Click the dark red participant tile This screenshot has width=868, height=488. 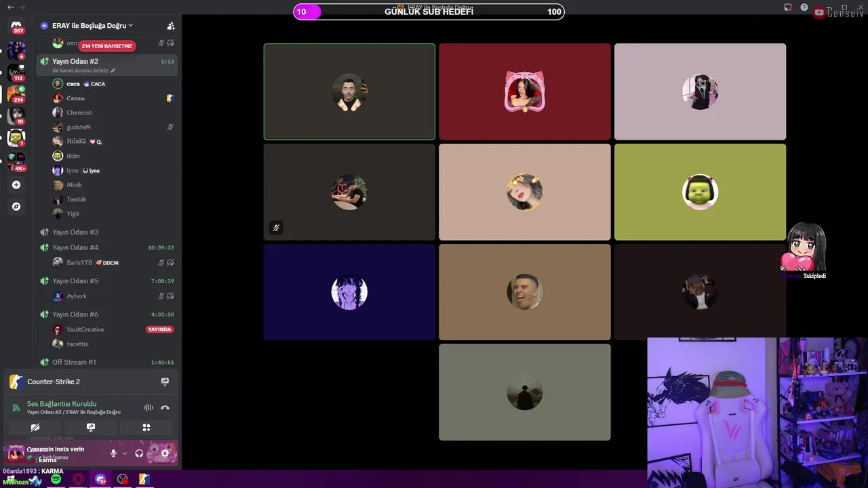(525, 91)
